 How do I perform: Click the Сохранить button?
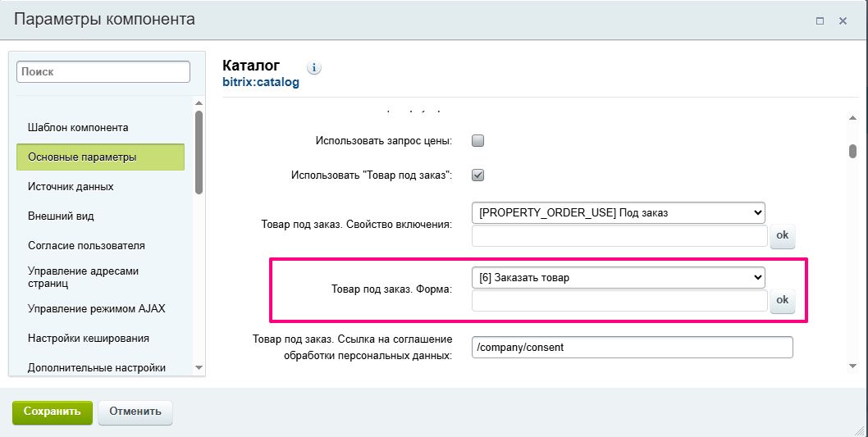click(x=52, y=412)
